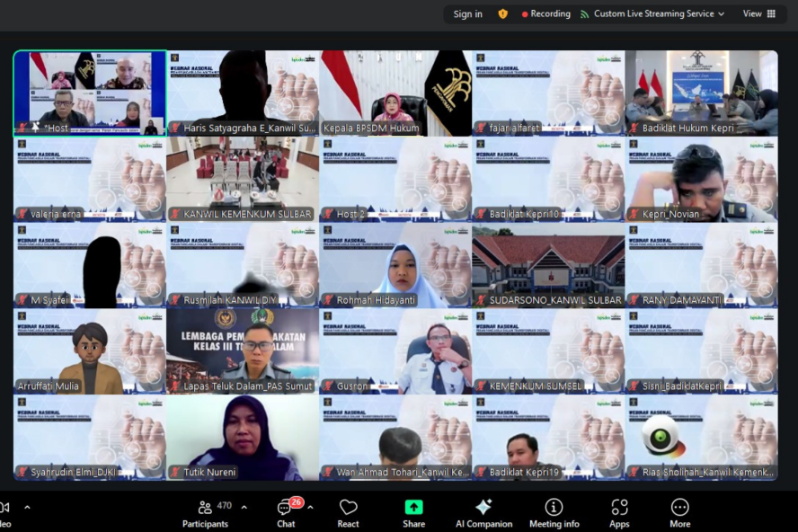This screenshot has width=798, height=532.
Task: Click the Sign in button
Action: [467, 14]
